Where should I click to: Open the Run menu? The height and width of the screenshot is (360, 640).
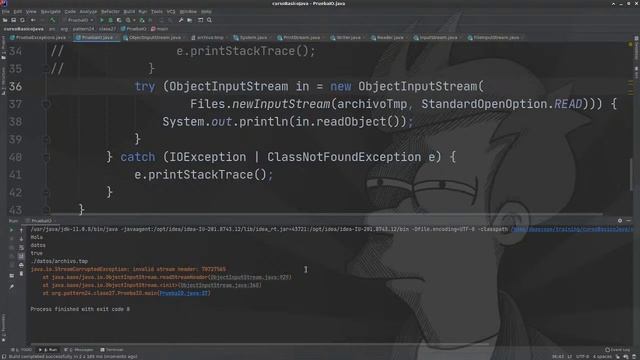click(x=143, y=12)
